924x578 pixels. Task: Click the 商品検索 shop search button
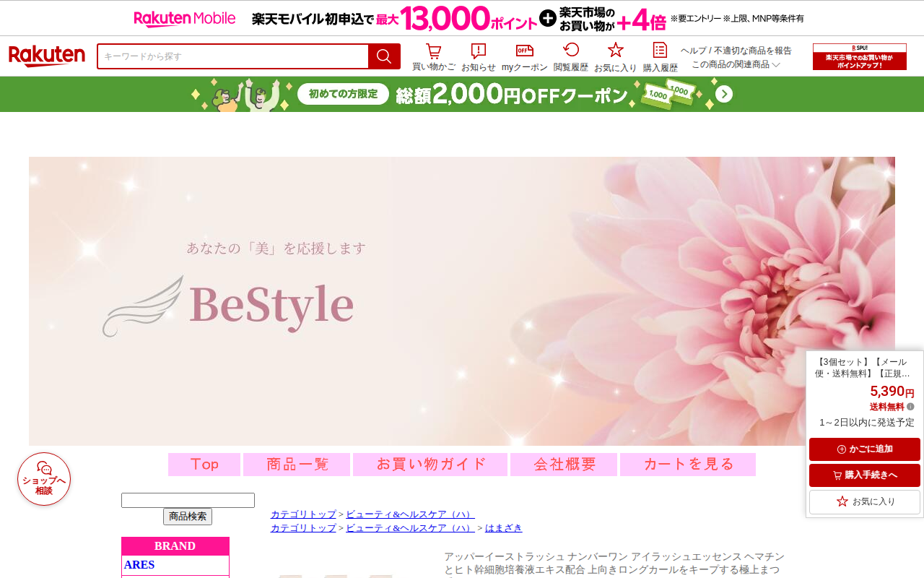pyautogui.click(x=188, y=517)
